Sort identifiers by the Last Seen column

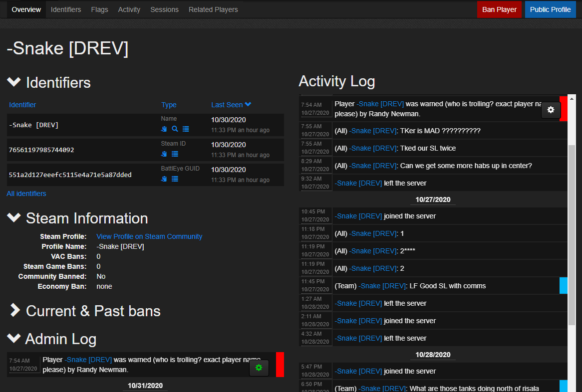pos(231,105)
